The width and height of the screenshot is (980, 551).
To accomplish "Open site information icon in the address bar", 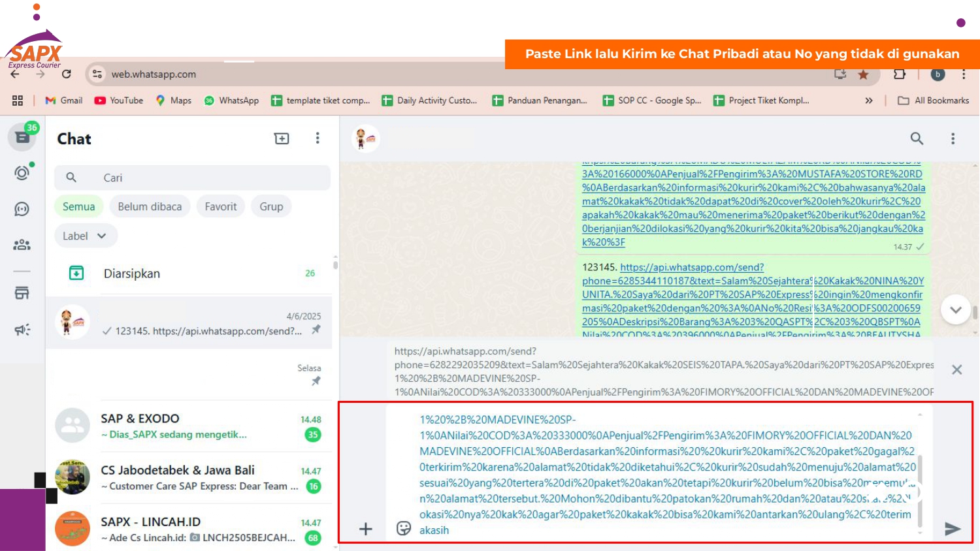I will [97, 74].
